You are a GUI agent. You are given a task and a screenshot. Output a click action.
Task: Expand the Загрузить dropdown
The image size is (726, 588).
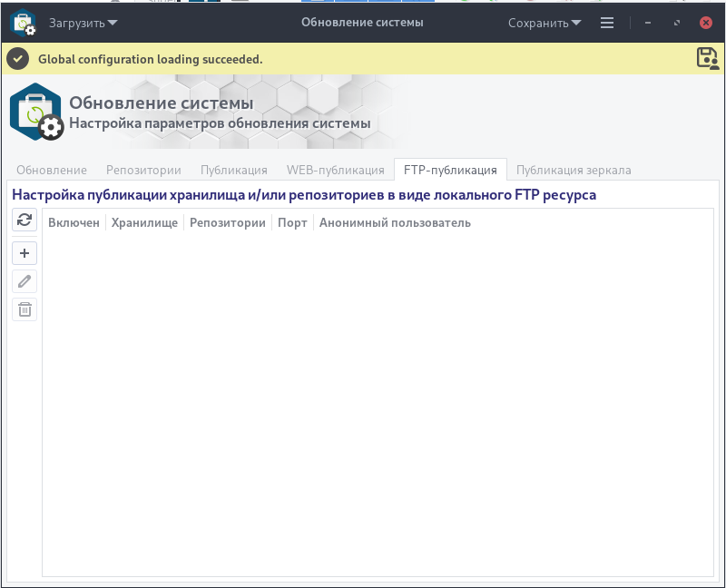(83, 23)
